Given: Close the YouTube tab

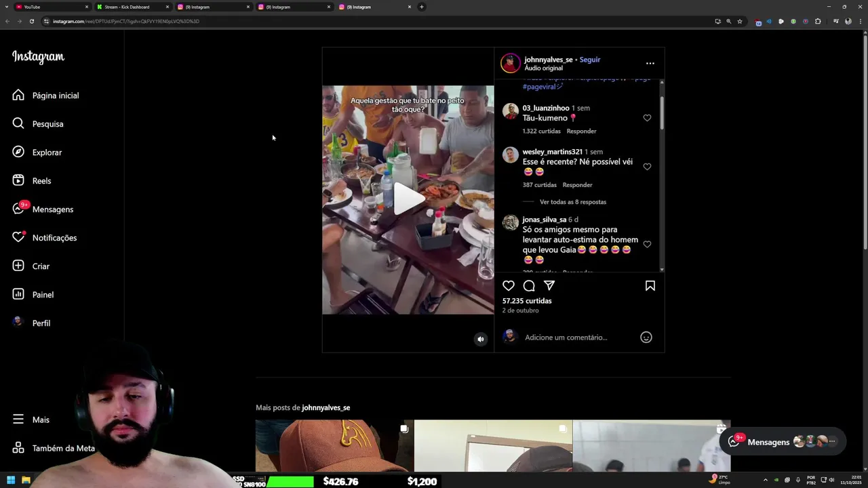Looking at the screenshot, I should (x=87, y=7).
